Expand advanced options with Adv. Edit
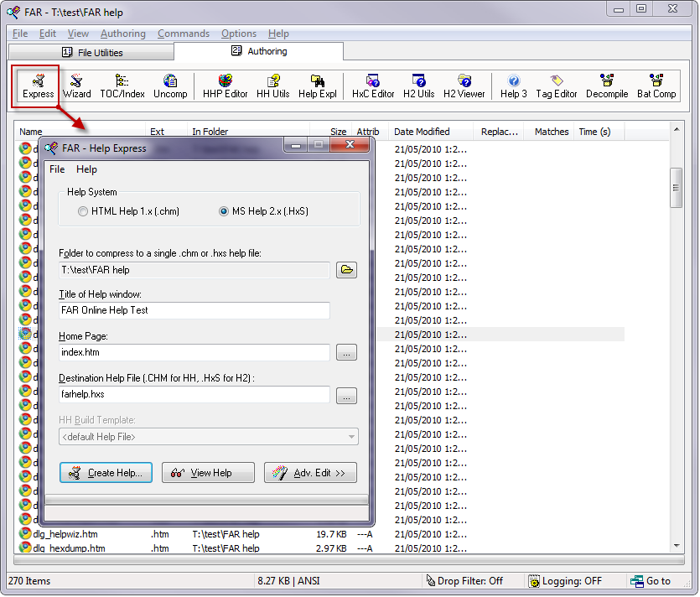 tap(310, 473)
